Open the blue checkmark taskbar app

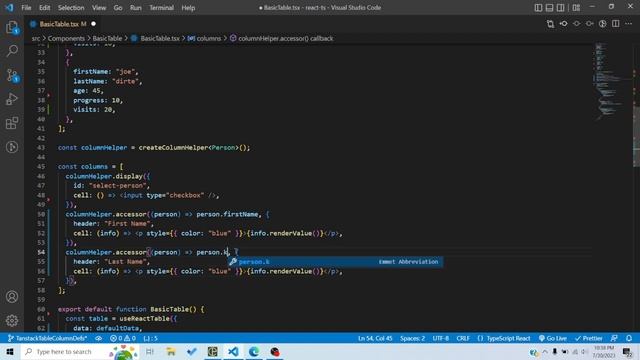191,352
